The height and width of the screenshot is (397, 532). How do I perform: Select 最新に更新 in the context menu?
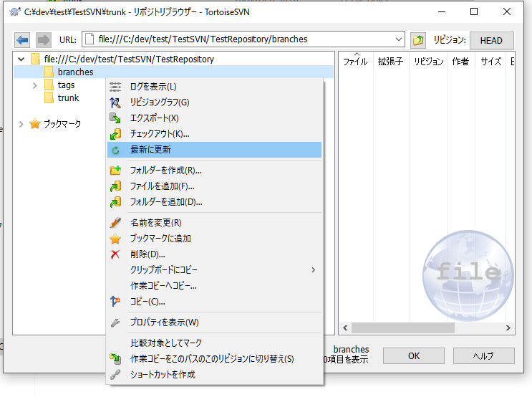coord(214,150)
